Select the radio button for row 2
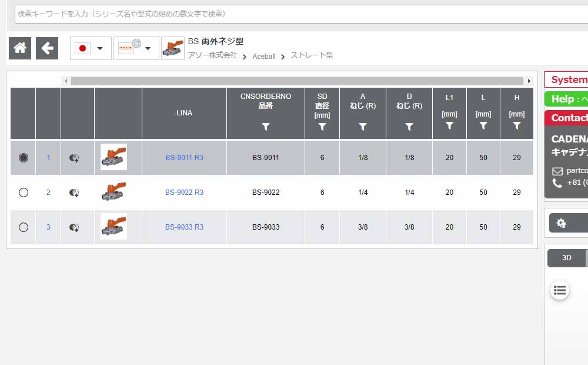588x365 pixels. tap(24, 193)
